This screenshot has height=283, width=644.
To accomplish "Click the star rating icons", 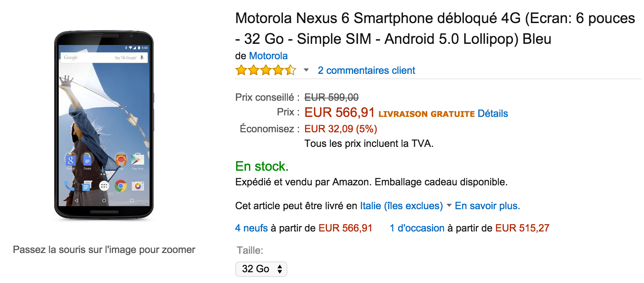I will point(266,70).
